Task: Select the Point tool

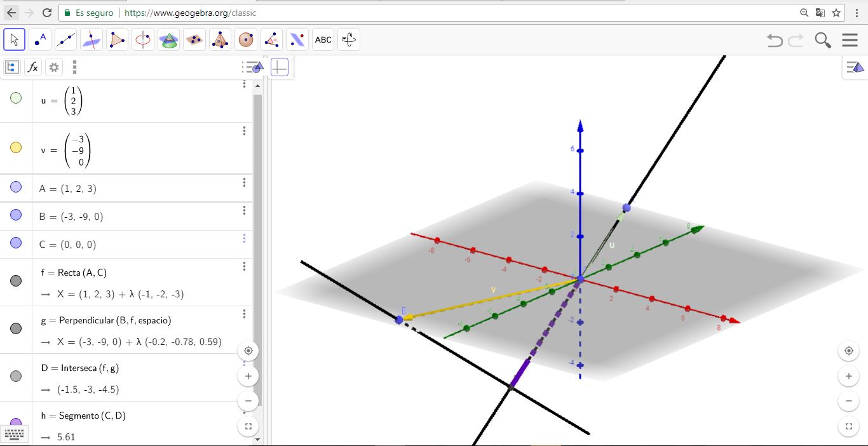Action: (40, 39)
